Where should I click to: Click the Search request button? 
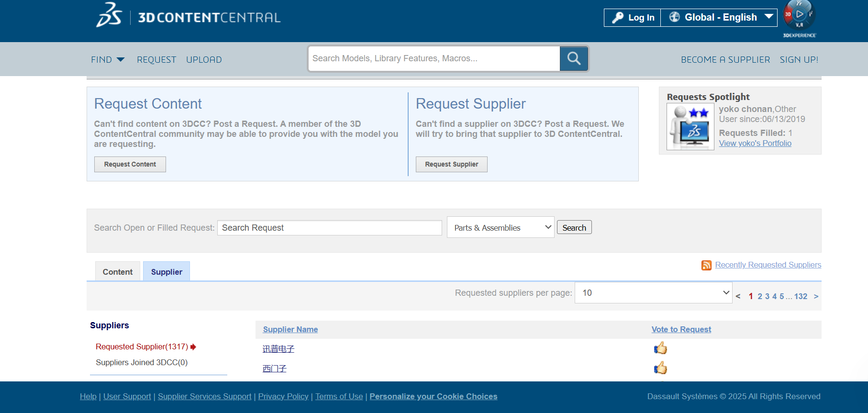click(574, 227)
